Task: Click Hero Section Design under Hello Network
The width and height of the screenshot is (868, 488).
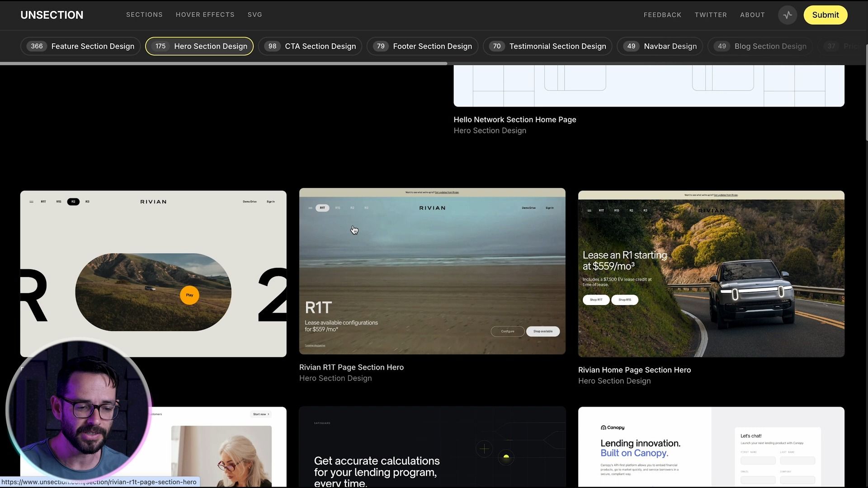Action: click(x=490, y=131)
